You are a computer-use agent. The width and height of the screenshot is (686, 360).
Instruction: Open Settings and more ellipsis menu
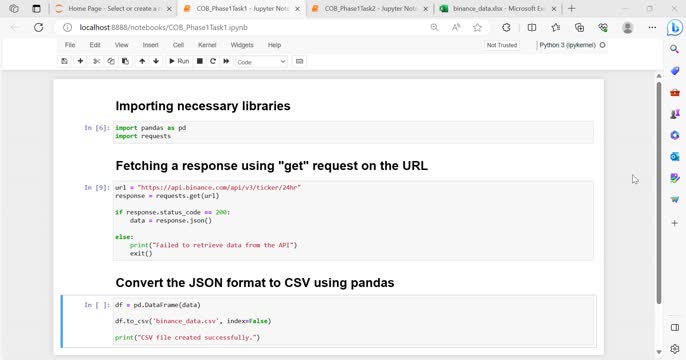click(652, 28)
